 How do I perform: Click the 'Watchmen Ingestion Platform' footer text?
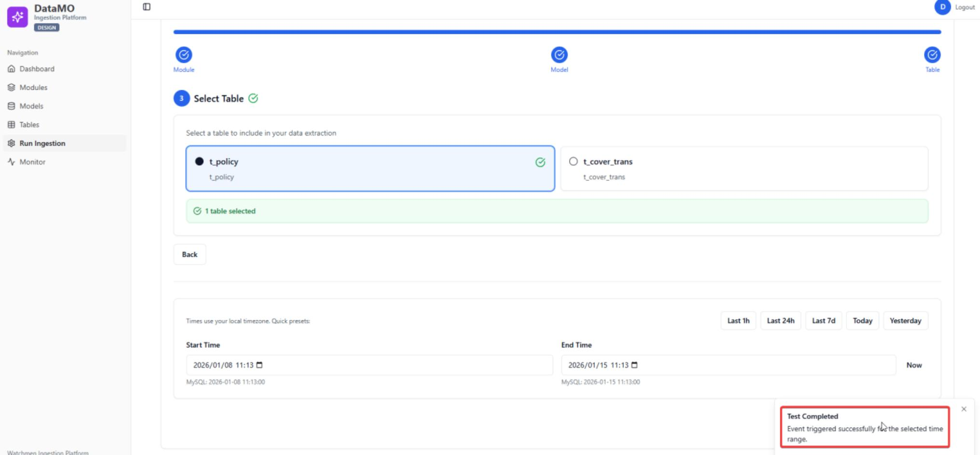tap(48, 453)
